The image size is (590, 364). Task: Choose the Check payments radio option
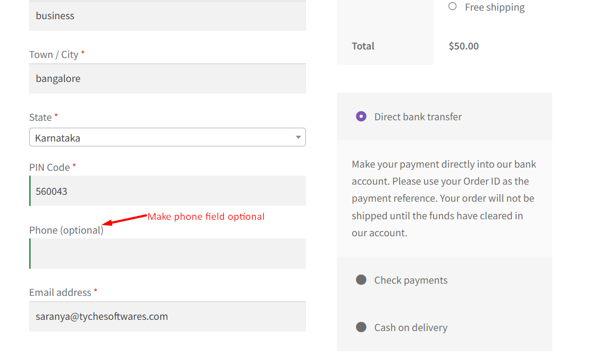click(361, 280)
